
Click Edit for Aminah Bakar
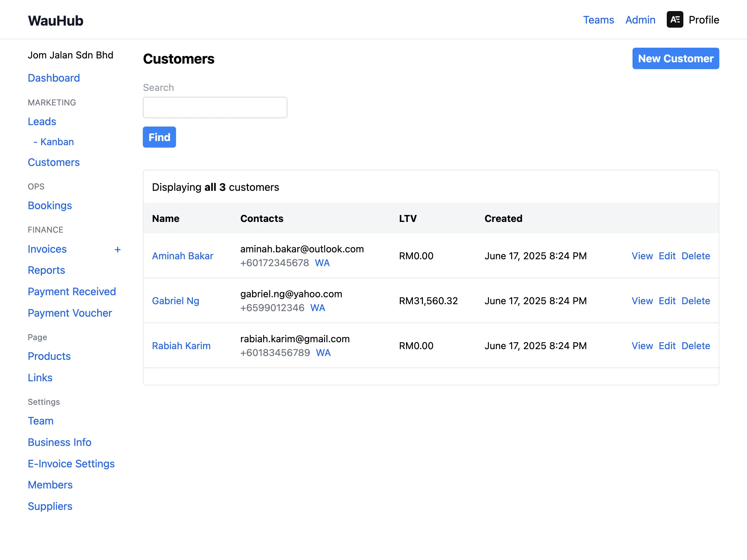click(667, 256)
